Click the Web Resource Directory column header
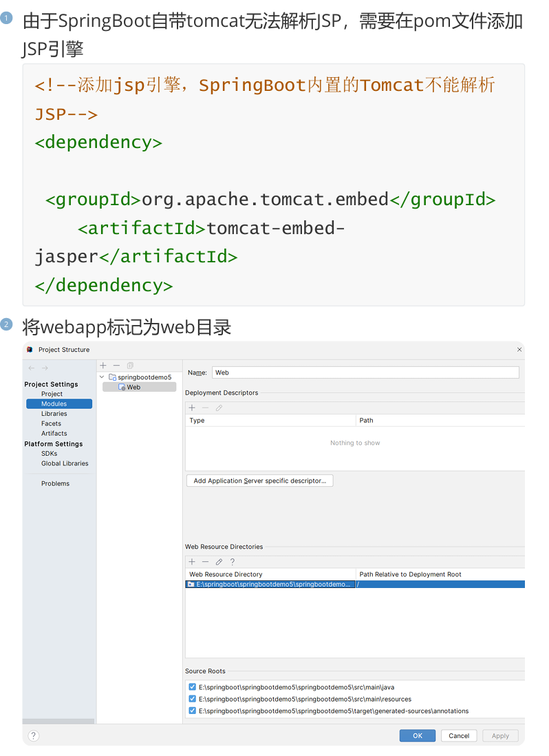Viewport: 549px width, 756px height. tap(270, 574)
